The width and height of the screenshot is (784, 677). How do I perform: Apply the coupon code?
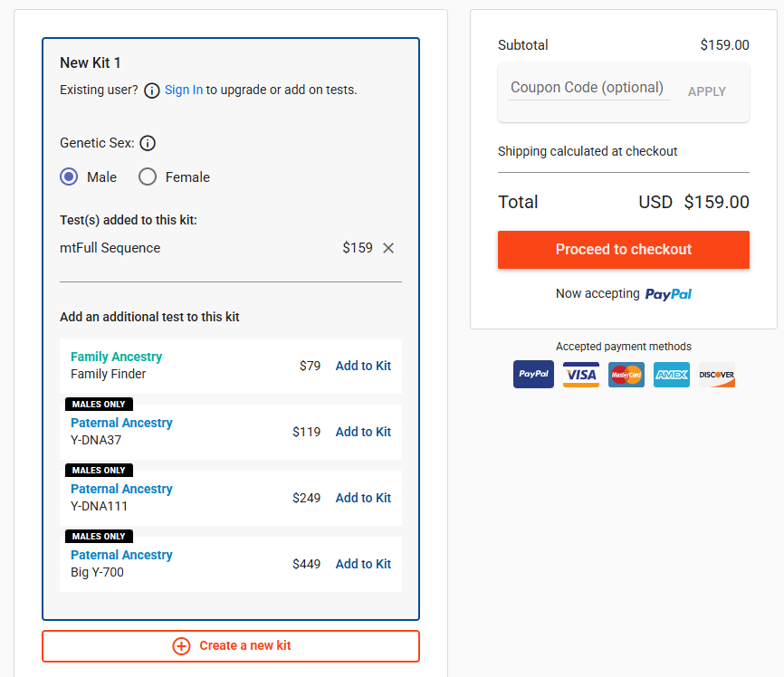tap(706, 91)
